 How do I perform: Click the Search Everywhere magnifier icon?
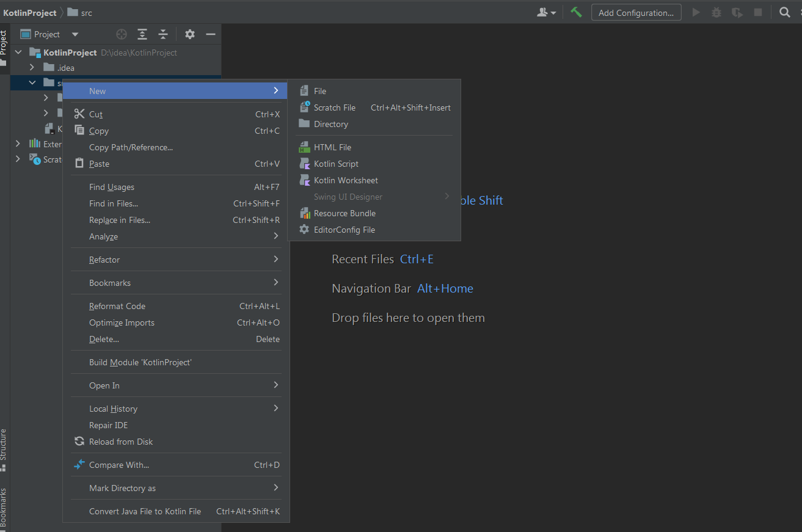785,12
